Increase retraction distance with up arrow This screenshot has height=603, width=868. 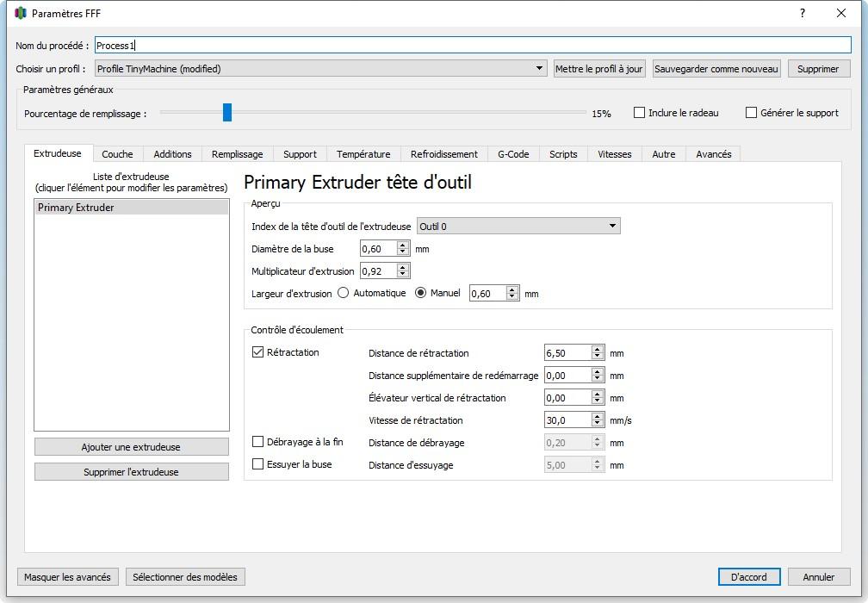[597, 350]
